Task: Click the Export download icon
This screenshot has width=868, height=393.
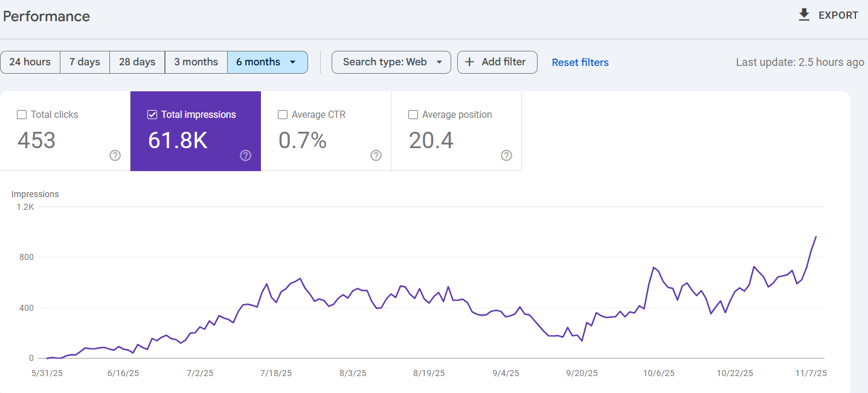Action: click(804, 15)
